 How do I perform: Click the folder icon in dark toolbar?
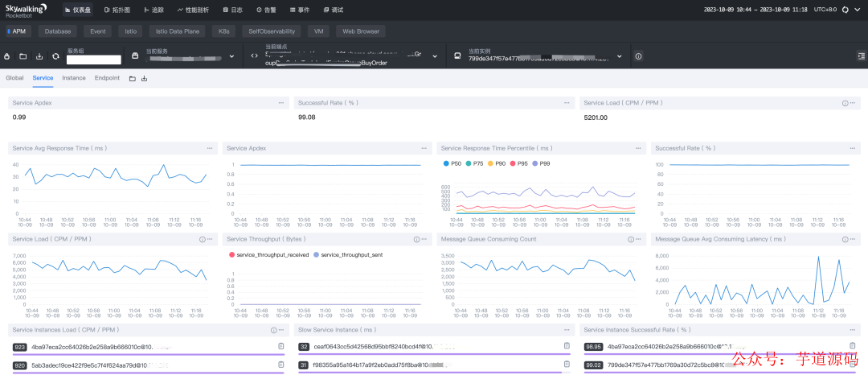pyautogui.click(x=23, y=56)
